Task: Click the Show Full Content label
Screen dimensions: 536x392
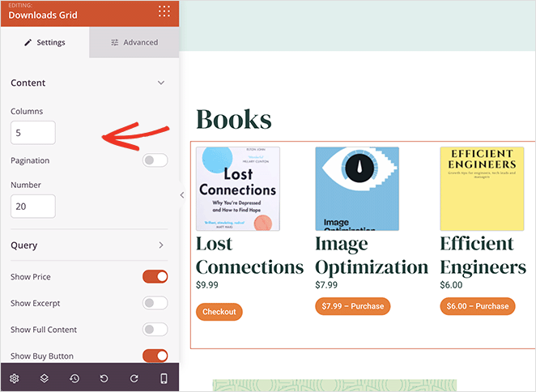Action: coord(44,330)
